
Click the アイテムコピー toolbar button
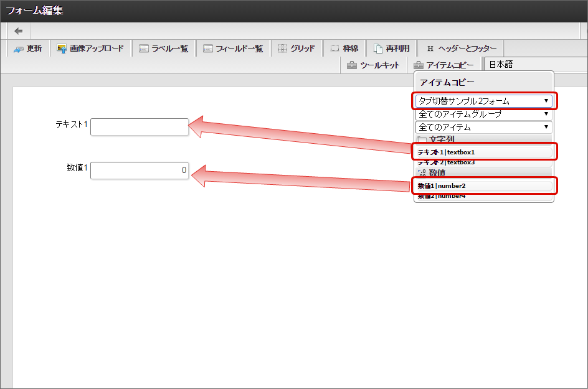[444, 65]
